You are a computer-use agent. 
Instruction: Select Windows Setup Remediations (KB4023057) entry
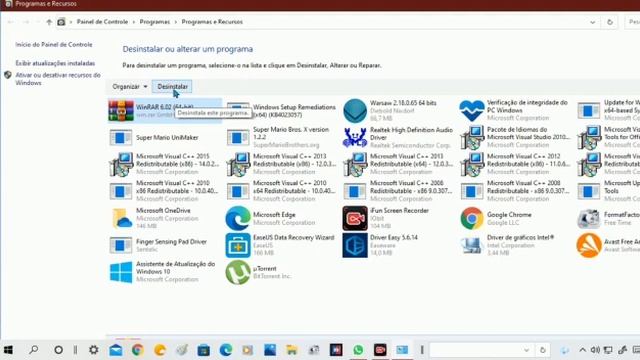[x=282, y=111]
